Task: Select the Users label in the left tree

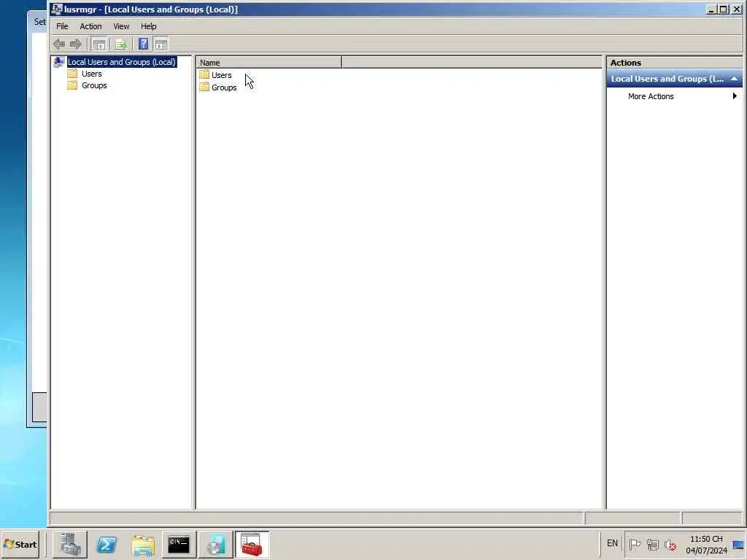Action: point(91,74)
